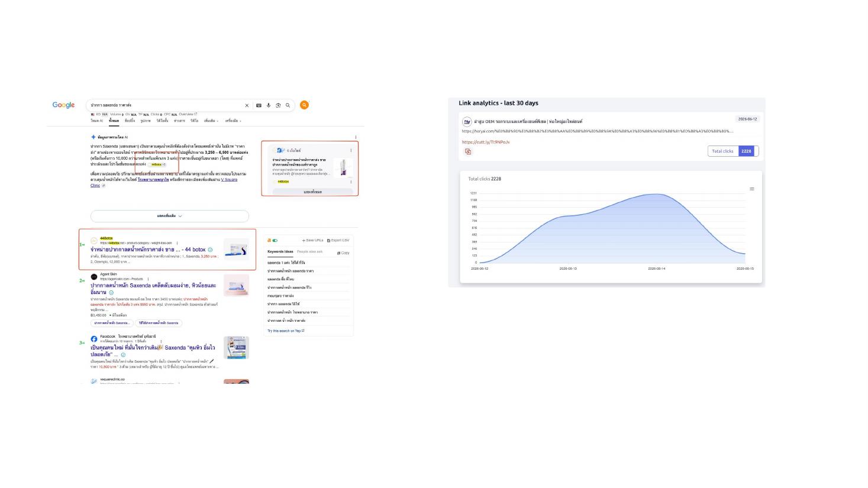
Task: Select the AI Mode search tab
Action: (96, 121)
